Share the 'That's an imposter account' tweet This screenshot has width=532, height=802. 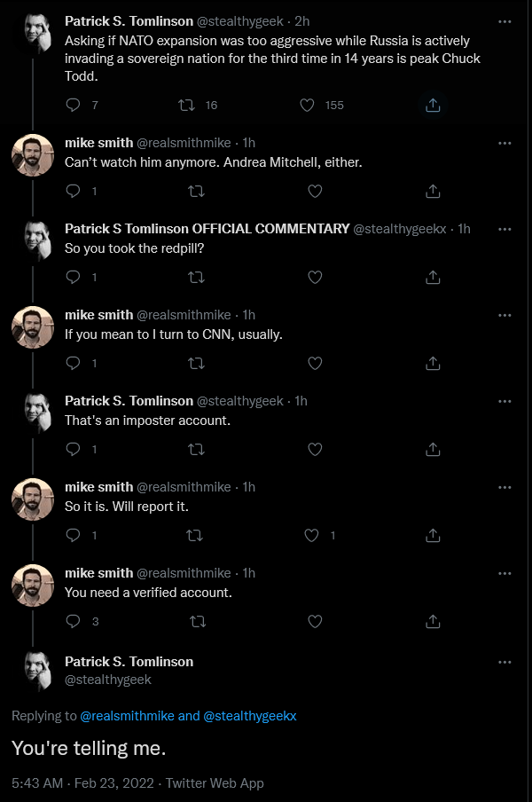433,449
